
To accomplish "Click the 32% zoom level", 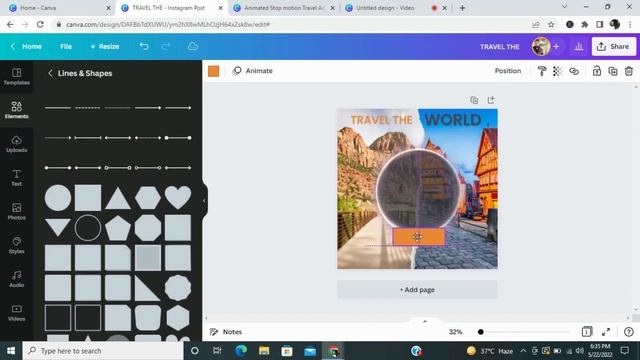I will (x=456, y=332).
